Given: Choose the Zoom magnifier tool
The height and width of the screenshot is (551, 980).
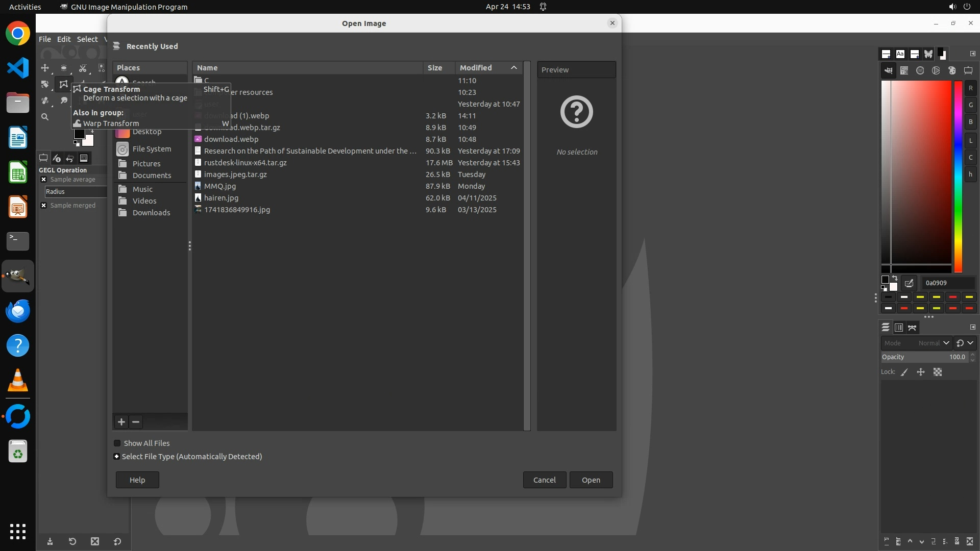Looking at the screenshot, I should [45, 117].
